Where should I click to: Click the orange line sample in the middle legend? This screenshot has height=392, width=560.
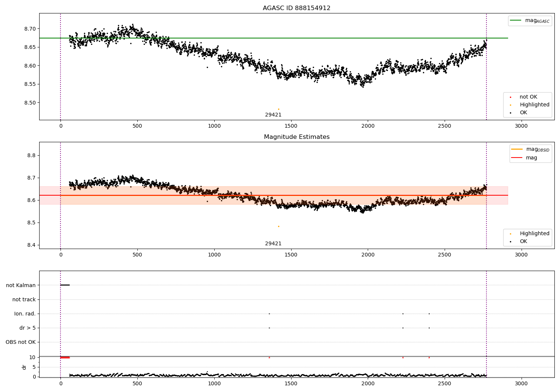pyautogui.click(x=517, y=149)
